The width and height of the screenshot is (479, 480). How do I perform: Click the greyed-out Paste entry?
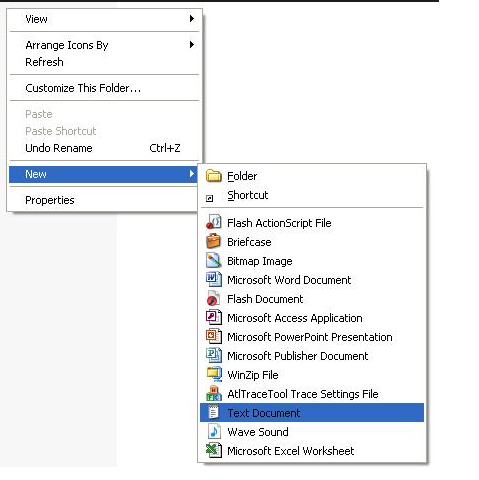[x=104, y=114]
